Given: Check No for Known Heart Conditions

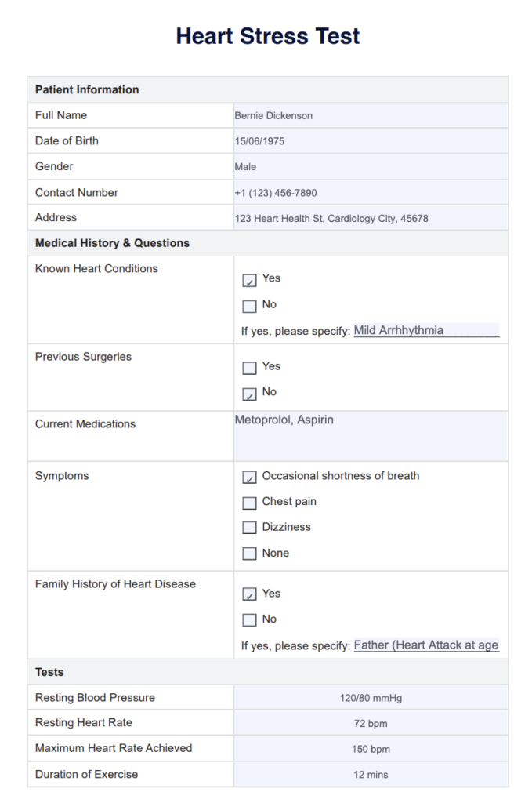Looking at the screenshot, I should [249, 306].
